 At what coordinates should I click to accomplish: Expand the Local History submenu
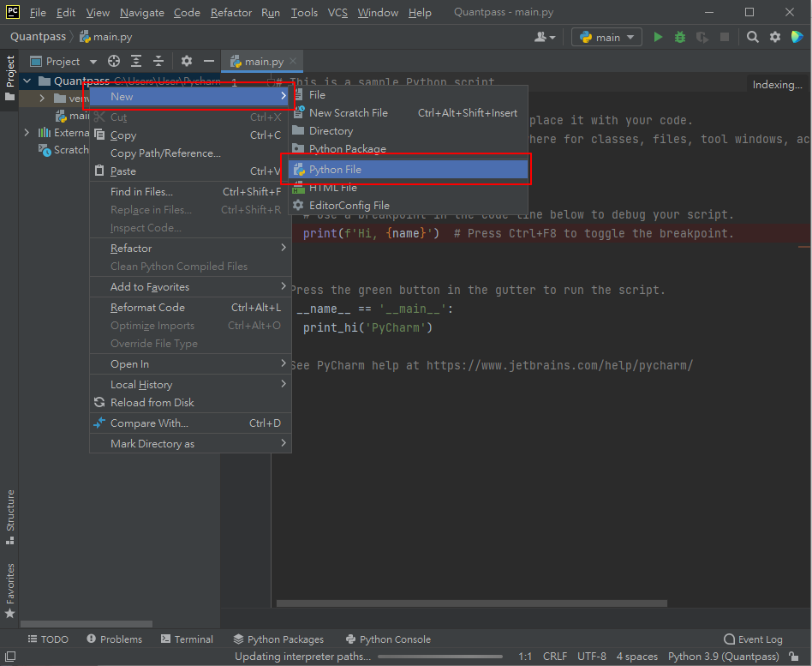click(190, 385)
